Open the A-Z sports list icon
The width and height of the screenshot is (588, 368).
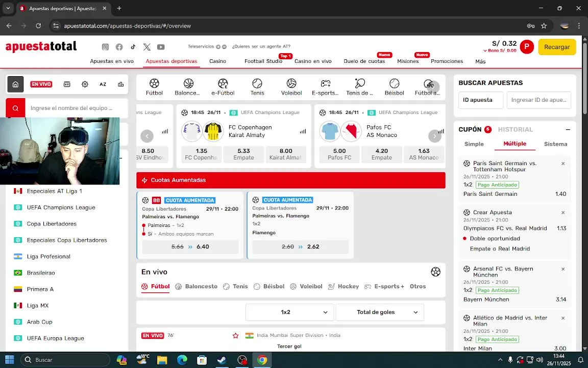[x=103, y=84]
